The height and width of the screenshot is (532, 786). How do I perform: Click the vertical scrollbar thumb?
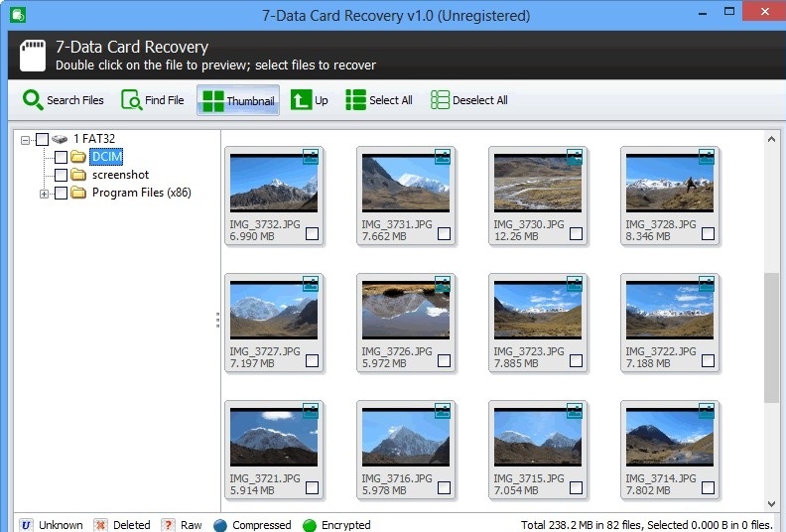pyautogui.click(x=771, y=337)
